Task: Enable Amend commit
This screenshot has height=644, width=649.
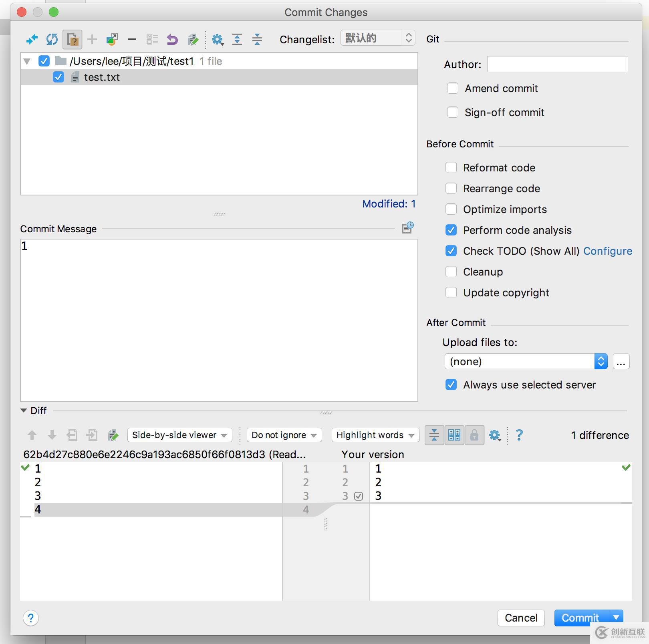Action: click(x=453, y=88)
